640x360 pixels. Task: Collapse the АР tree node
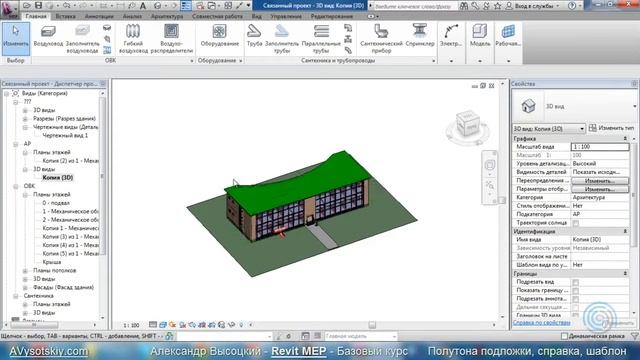pyautogui.click(x=16, y=144)
